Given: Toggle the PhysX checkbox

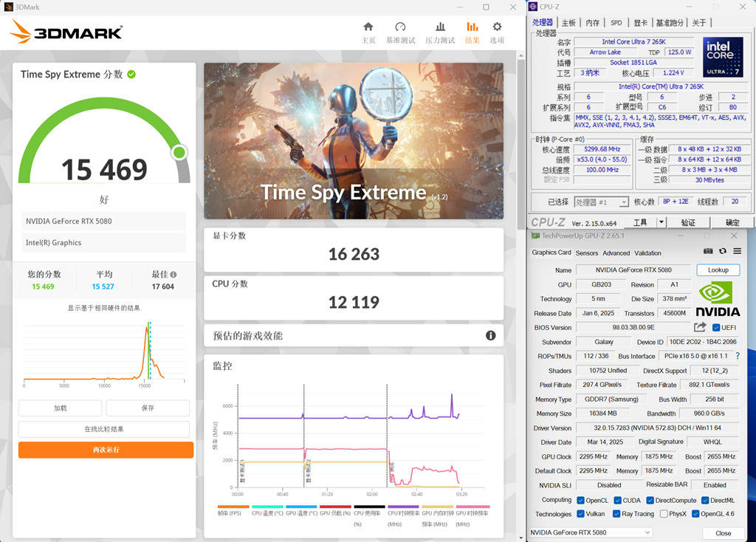Looking at the screenshot, I should pyautogui.click(x=664, y=513).
